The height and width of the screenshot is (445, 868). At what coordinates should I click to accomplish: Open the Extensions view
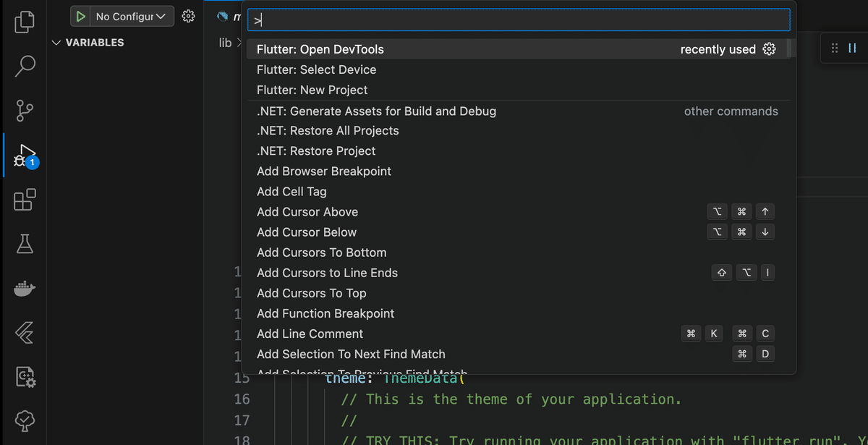point(25,200)
